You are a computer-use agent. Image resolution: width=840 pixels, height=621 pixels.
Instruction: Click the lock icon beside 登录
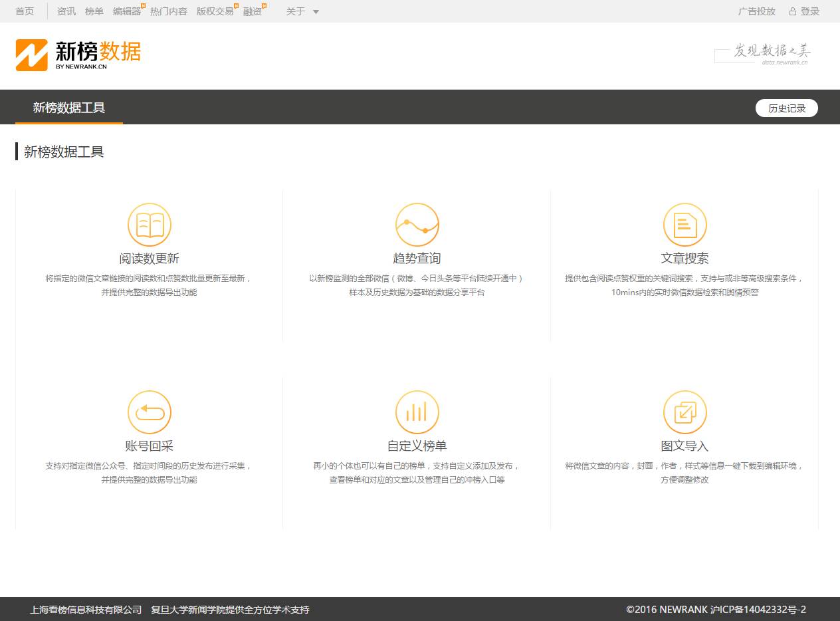point(792,11)
